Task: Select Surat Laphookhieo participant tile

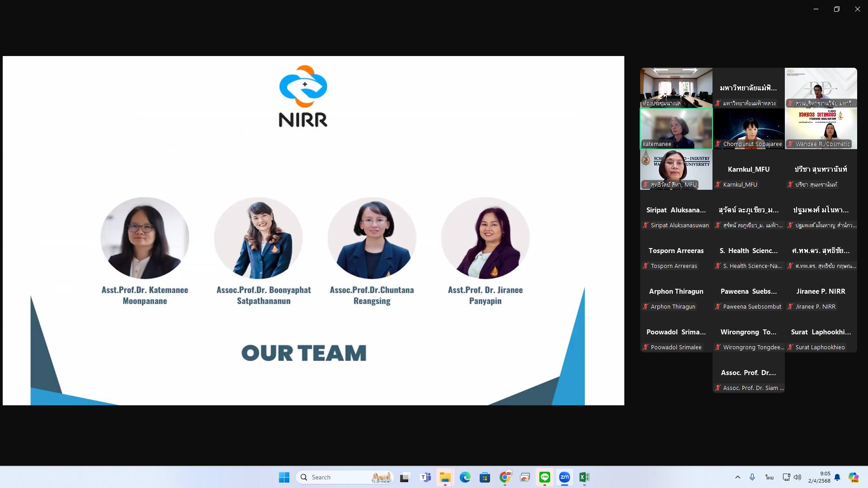Action: click(x=821, y=332)
